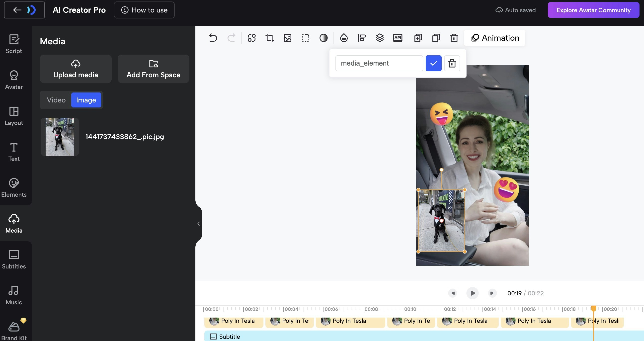Viewport: 644px width, 341px height.
Task: Open the Elements sidebar tab
Action: pyautogui.click(x=14, y=187)
